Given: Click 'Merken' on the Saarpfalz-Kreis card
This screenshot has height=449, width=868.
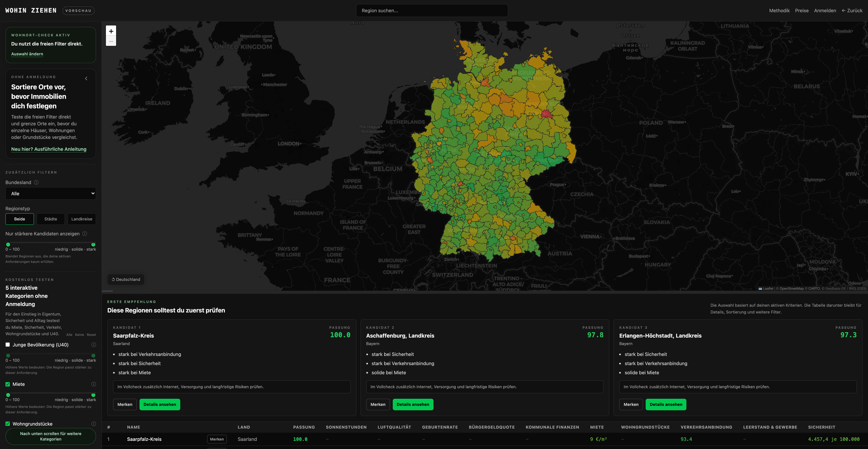Looking at the screenshot, I should coord(125,405).
